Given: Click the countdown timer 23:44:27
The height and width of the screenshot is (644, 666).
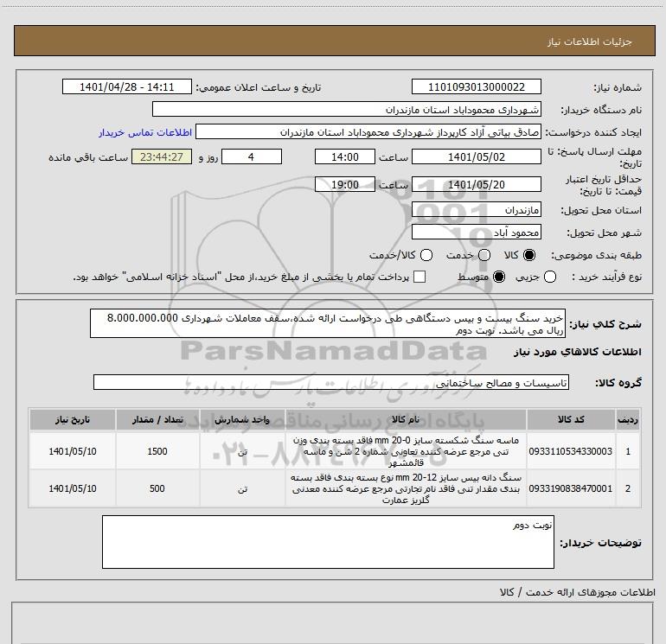Looking at the screenshot, I should (x=162, y=157).
